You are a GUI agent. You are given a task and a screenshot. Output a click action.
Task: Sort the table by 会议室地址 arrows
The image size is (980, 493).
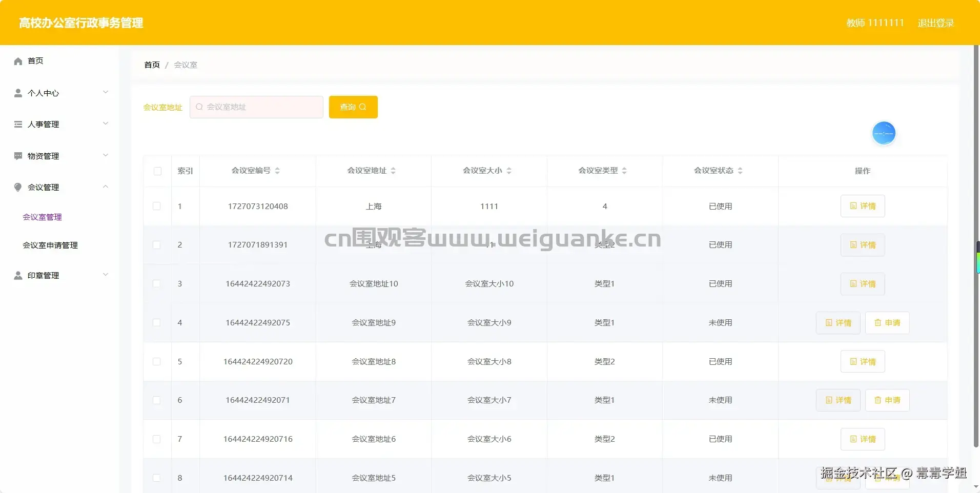click(393, 171)
